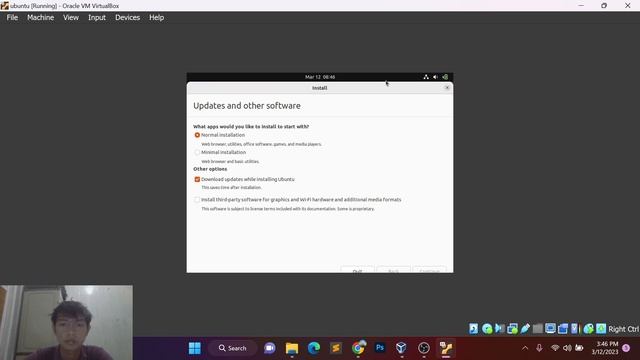Screen dimensions: 640x360
Task: Select the Minimal installation option
Action: (x=197, y=152)
